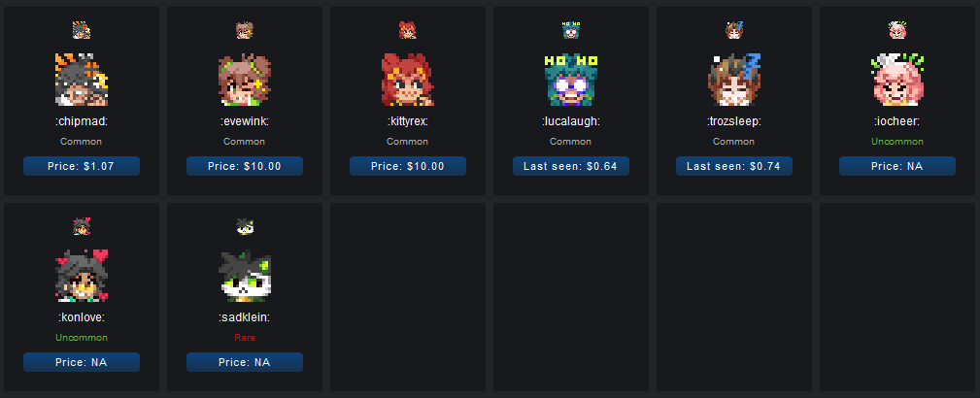Screen dimensions: 980x398
Task: Click the Price: $1.07 button
Action: point(82,166)
